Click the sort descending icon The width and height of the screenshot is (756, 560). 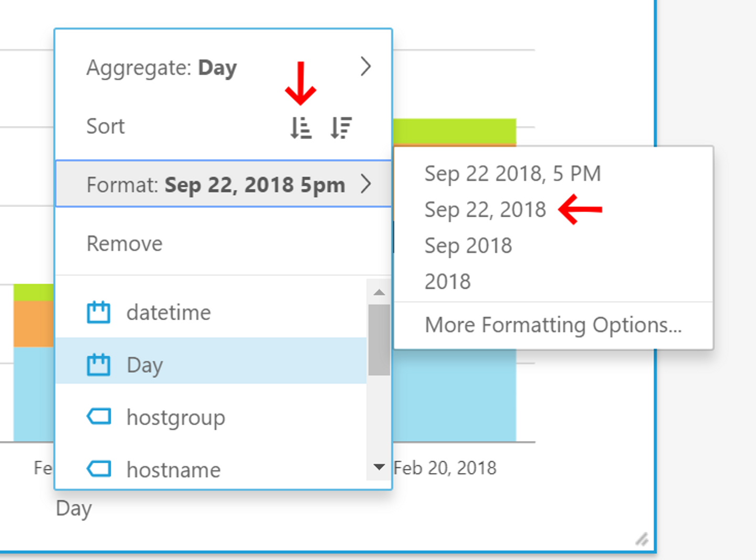click(341, 128)
